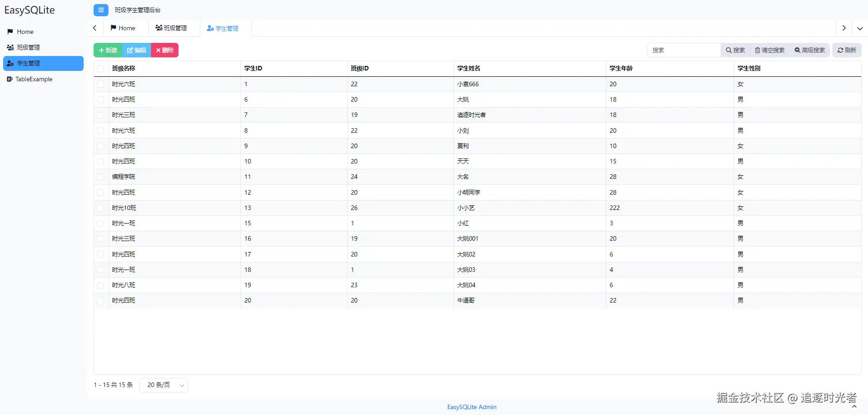Click the EasySQLite Admin footer link
Viewport: 868px width, 415px height.
click(472, 407)
